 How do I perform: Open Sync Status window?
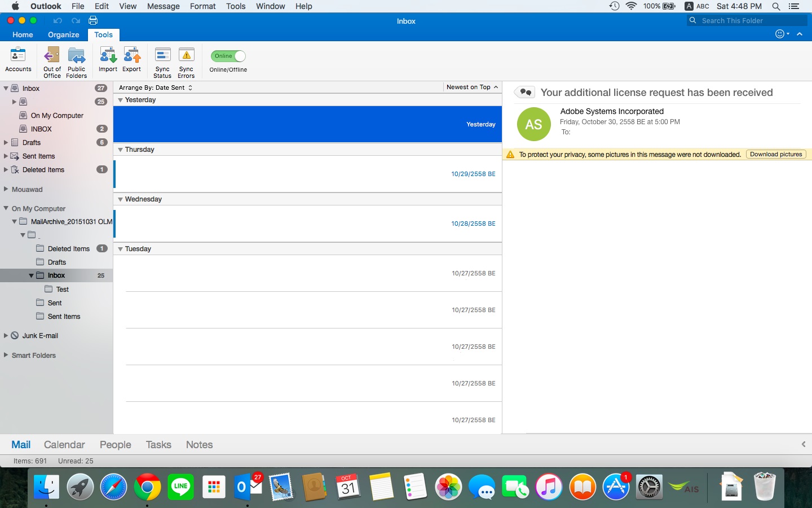pyautogui.click(x=162, y=62)
